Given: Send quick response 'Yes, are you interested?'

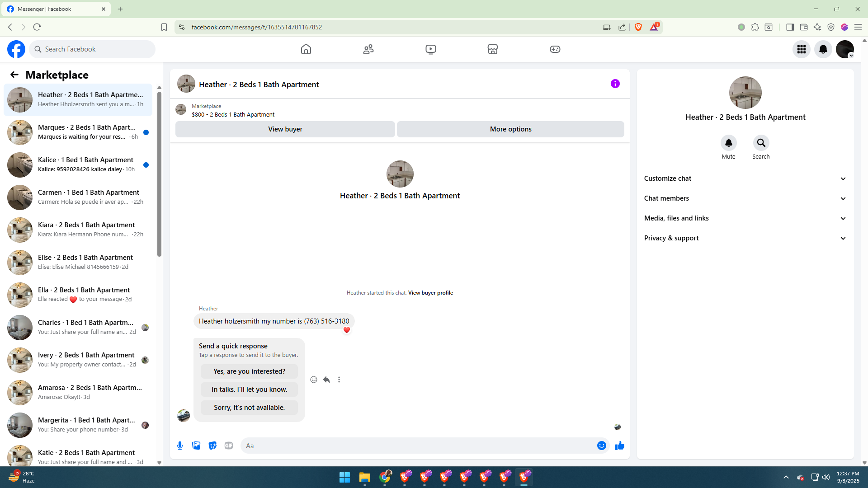Looking at the screenshot, I should click(250, 371).
